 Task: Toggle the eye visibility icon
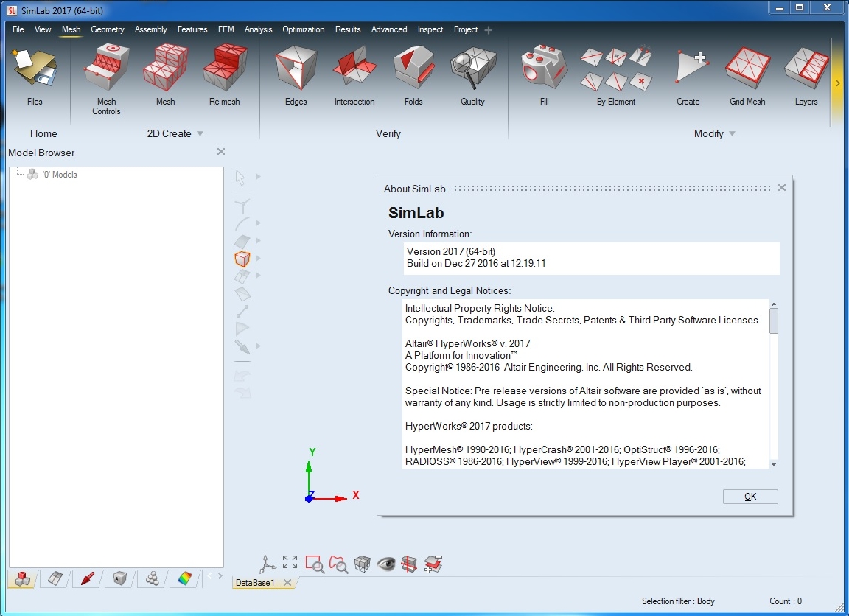point(386,564)
